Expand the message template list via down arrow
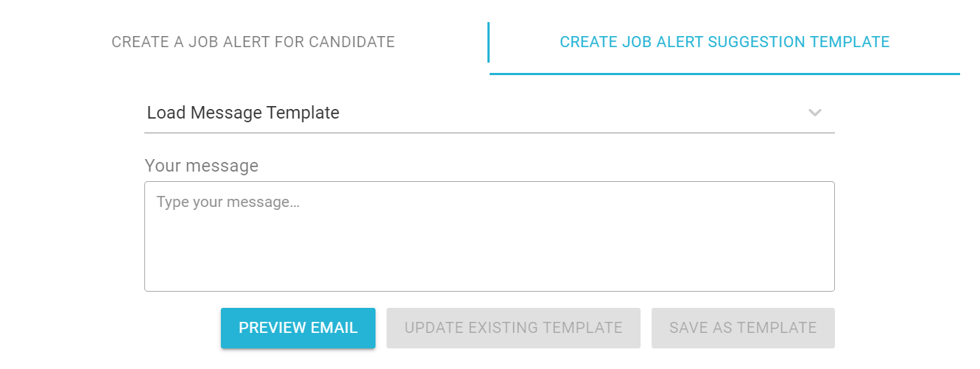 tap(814, 113)
